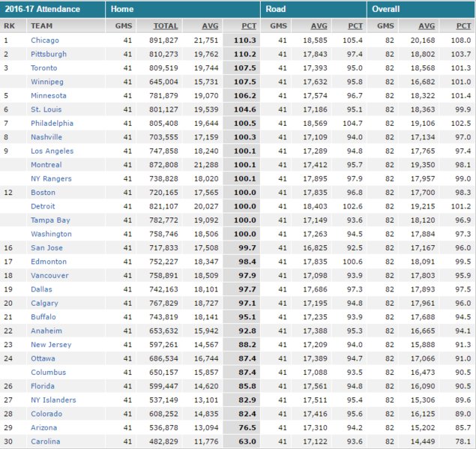
Task: Open the Toronto team link
Action: (44, 68)
